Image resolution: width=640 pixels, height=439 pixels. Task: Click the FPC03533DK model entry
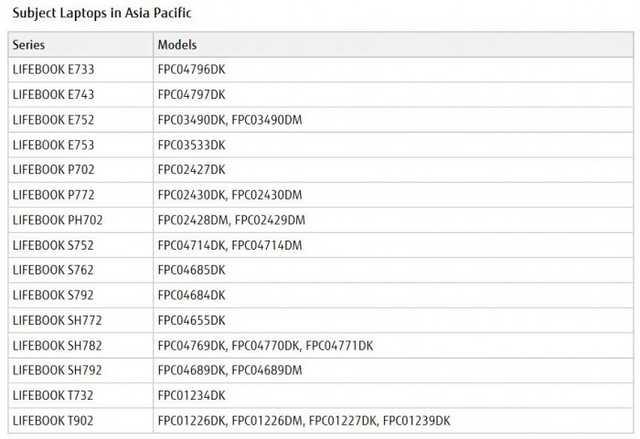tap(191, 145)
